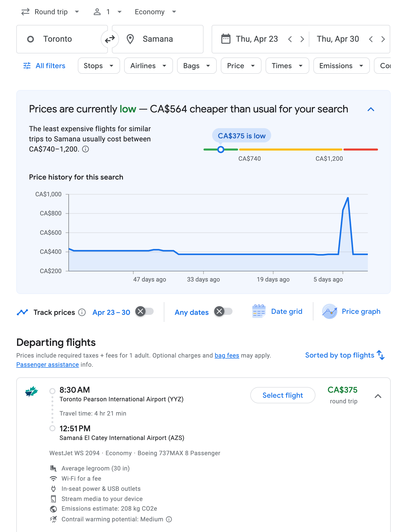Click the price range info icon
The image size is (407, 532).
pos(86,149)
